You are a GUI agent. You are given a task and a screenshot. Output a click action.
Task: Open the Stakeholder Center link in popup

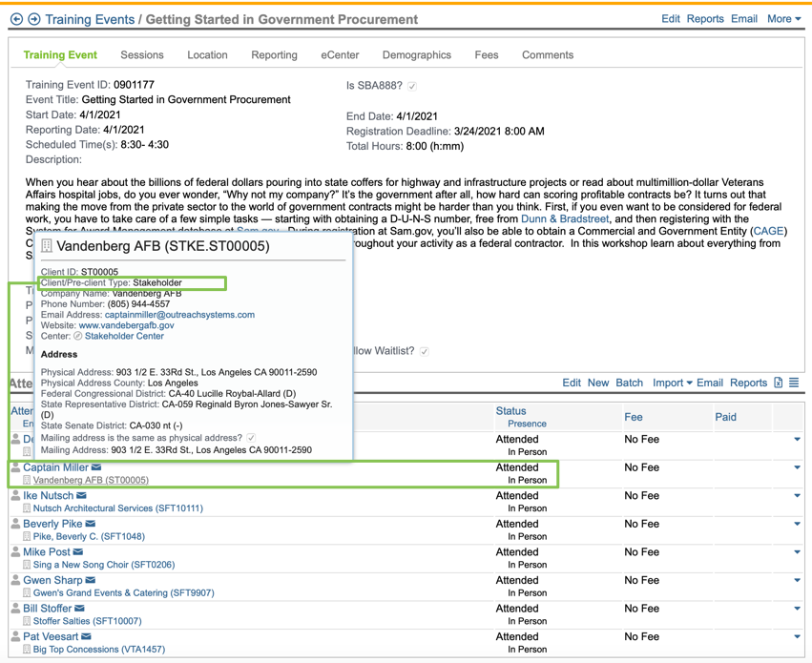pos(124,336)
